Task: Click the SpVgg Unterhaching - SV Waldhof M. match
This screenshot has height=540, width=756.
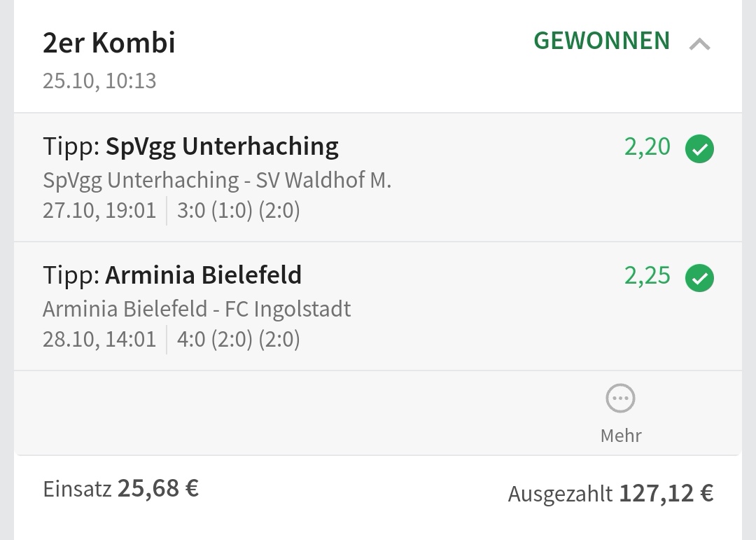Action: point(217,180)
